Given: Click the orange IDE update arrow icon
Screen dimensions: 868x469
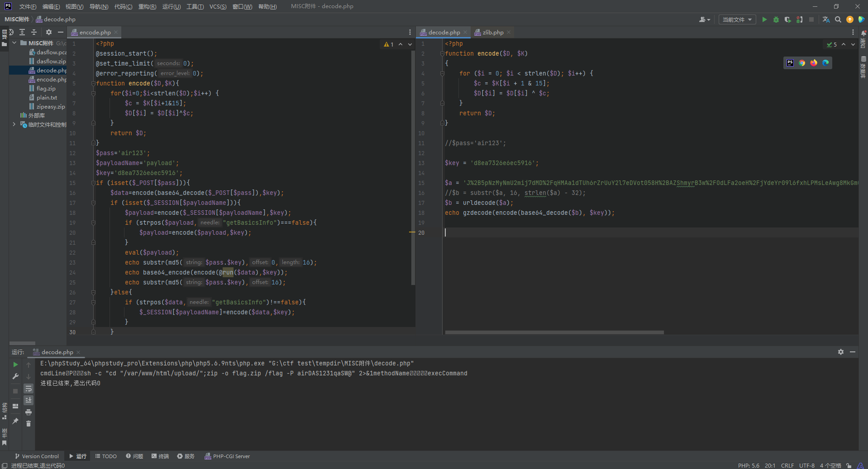Looking at the screenshot, I should coord(850,19).
